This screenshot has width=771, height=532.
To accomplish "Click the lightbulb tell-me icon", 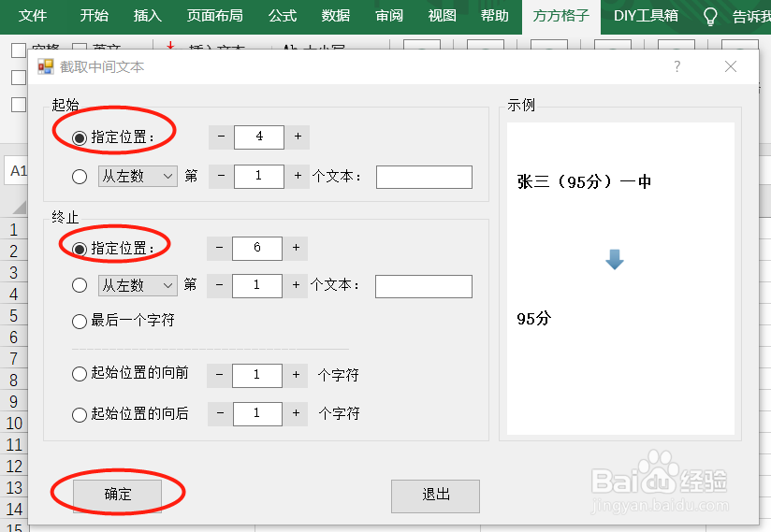I will point(710,17).
